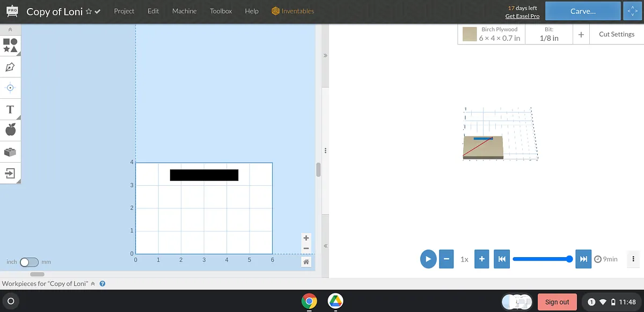Open the apple icon library
Screen dimensions: 644x312
10,129
